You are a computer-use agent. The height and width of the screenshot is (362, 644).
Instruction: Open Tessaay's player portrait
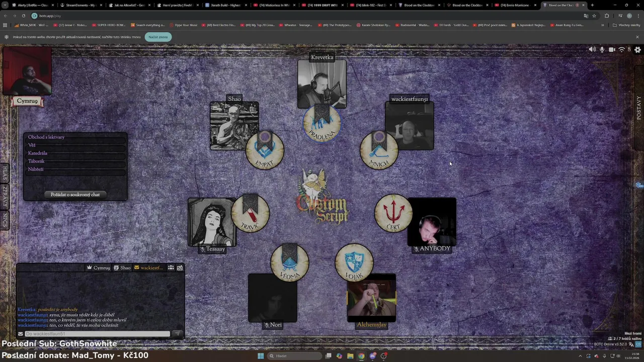[212, 222]
